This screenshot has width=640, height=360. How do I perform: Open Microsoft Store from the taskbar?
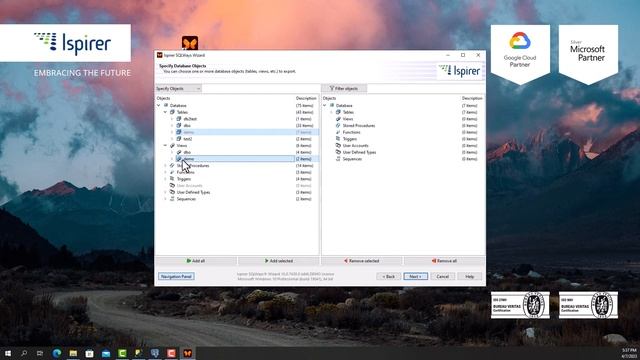click(x=89, y=353)
